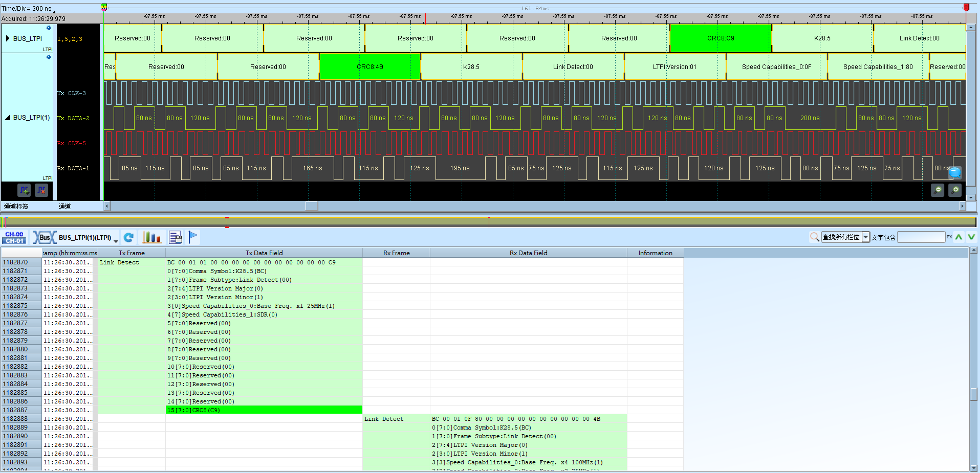The height and width of the screenshot is (473, 980).
Task: Open settings gear for BUS_LTPI channel
Action: (49, 28)
